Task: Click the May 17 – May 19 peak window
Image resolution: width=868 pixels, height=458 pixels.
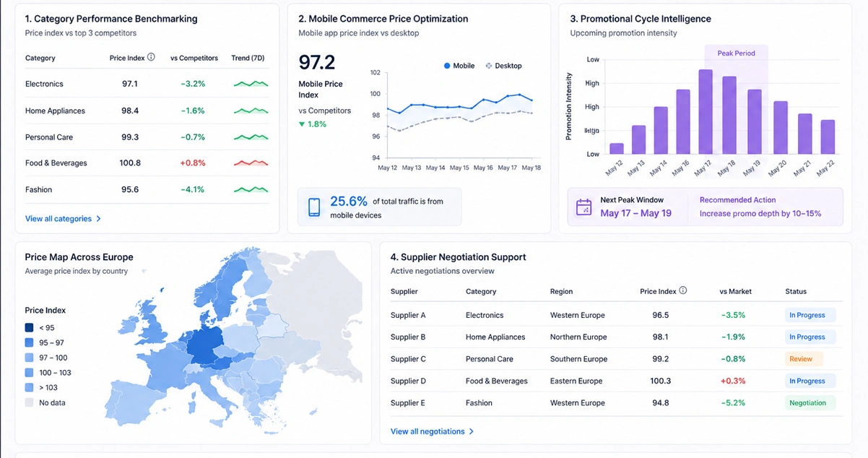Action: pyautogui.click(x=636, y=213)
